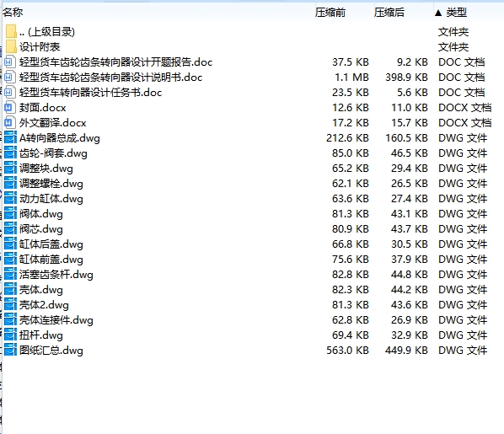The width and height of the screenshot is (504, 434).
Task: Click the DOC icon of 开题报告.doc
Action: click(9, 62)
